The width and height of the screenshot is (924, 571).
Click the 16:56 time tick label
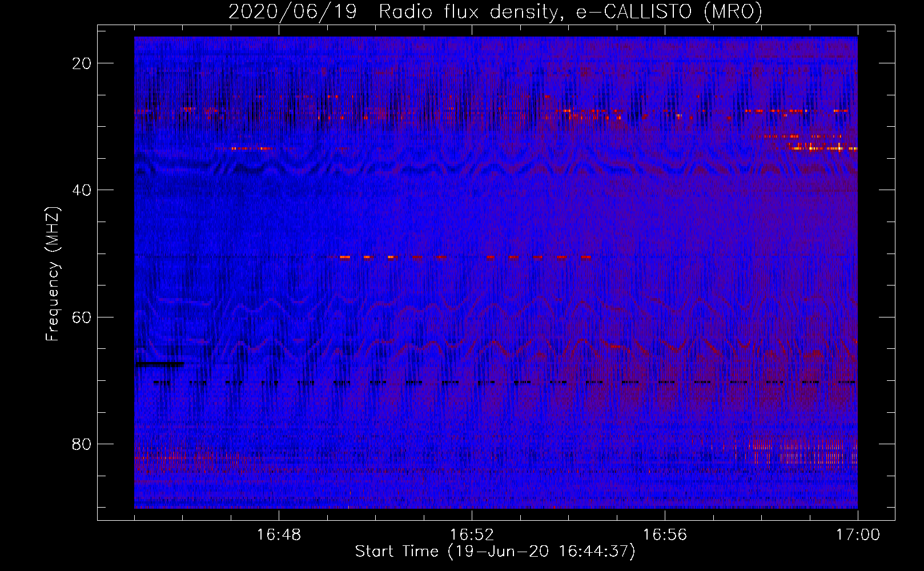[x=665, y=535]
